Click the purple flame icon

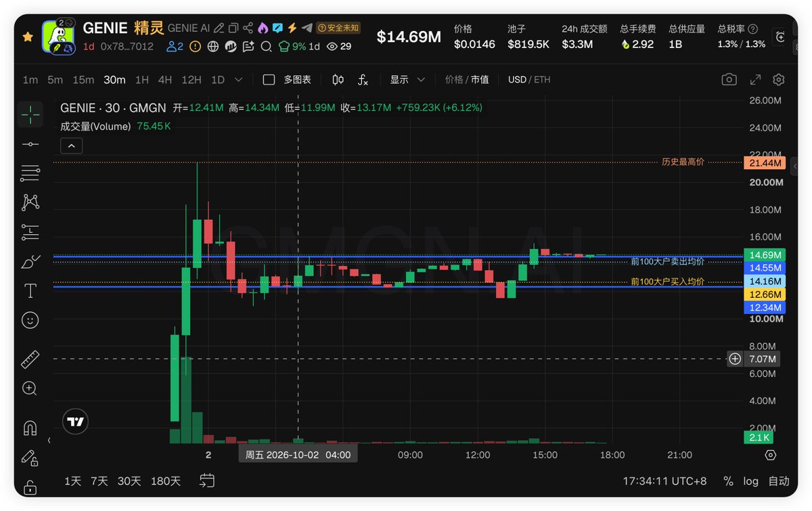pyautogui.click(x=263, y=28)
